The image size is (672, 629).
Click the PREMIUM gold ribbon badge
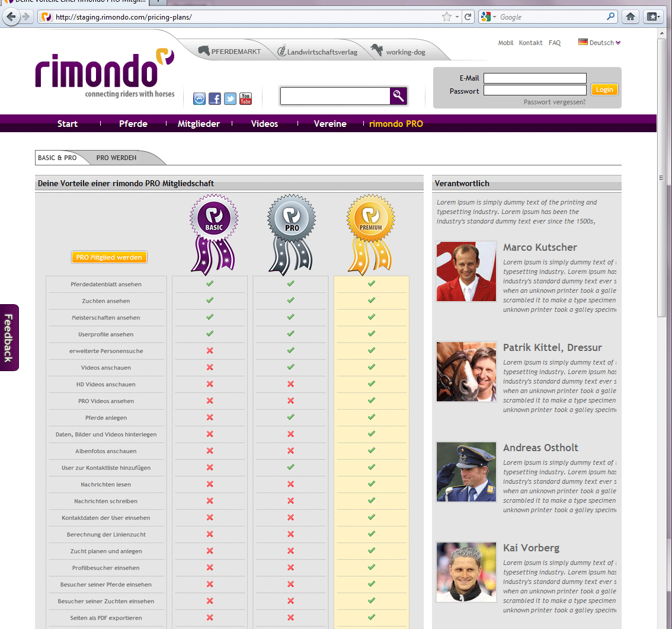click(371, 234)
